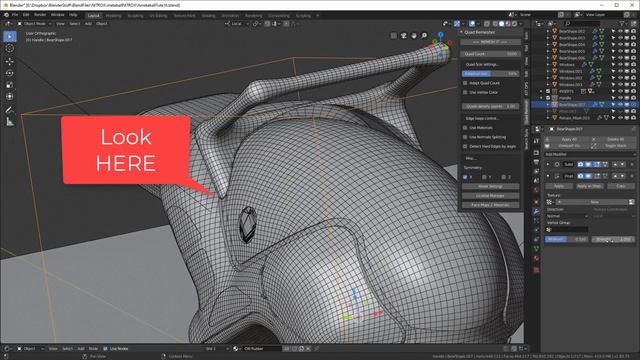Enable the Use Materials checkbox
Viewport: 640px width, 360px height.
465,128
